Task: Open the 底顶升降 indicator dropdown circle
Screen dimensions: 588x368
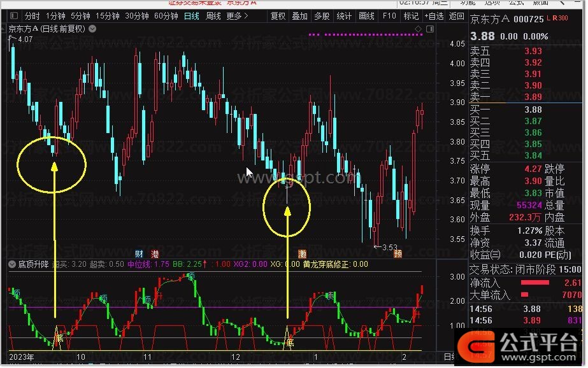Action: click(x=12, y=264)
